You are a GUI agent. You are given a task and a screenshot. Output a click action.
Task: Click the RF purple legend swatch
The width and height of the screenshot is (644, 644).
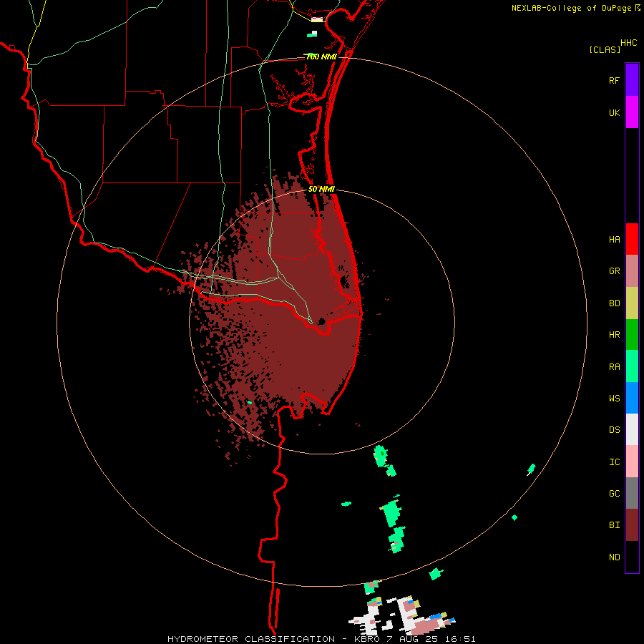pyautogui.click(x=632, y=80)
